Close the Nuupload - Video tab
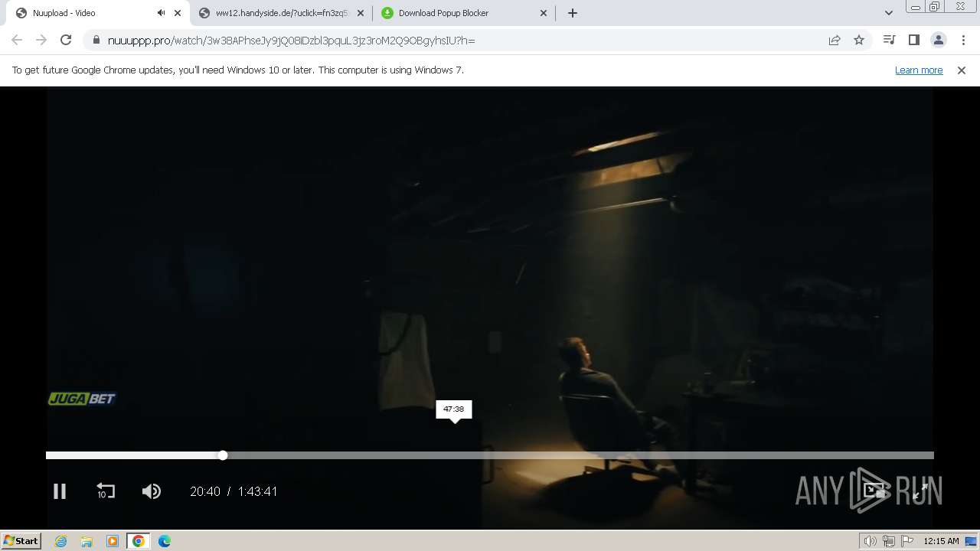The height and width of the screenshot is (551, 980). [x=178, y=13]
